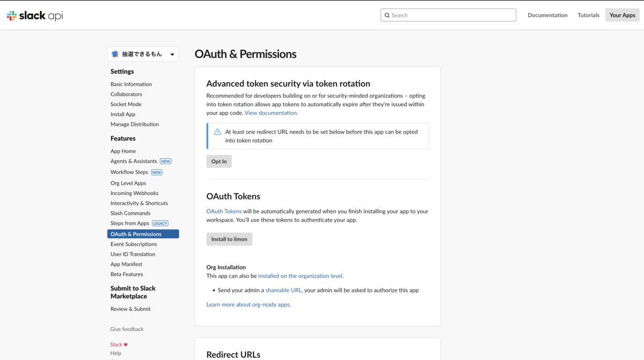
Task: Click Give feedback link
Action: (127, 329)
